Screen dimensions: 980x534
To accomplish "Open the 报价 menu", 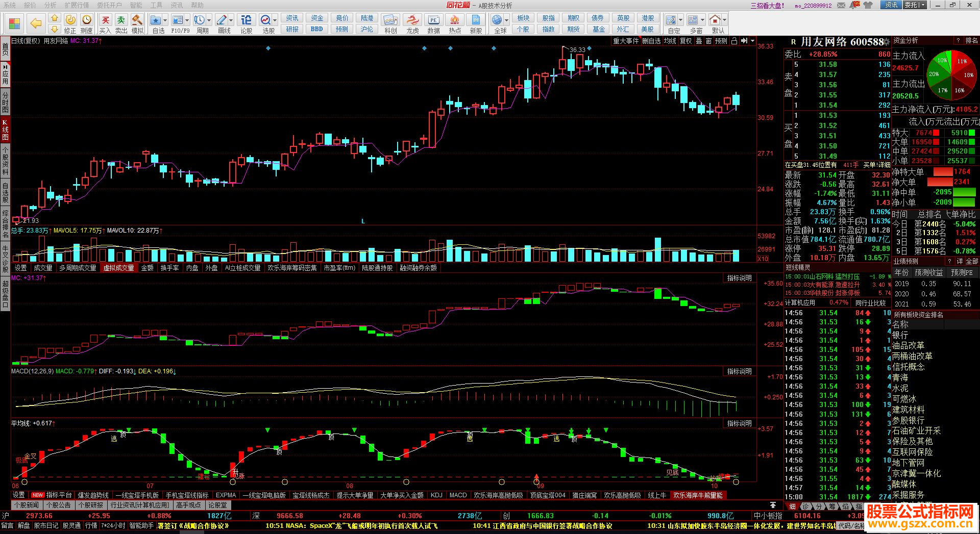I will tap(30, 5).
